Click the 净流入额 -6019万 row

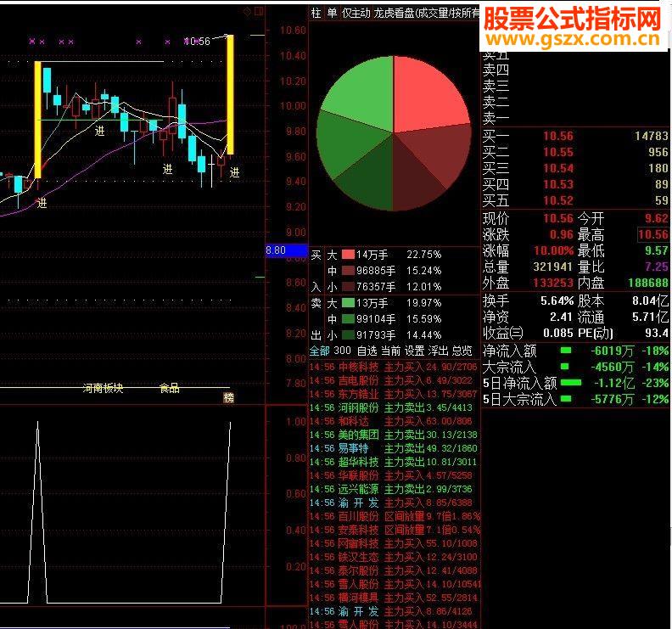[575, 351]
